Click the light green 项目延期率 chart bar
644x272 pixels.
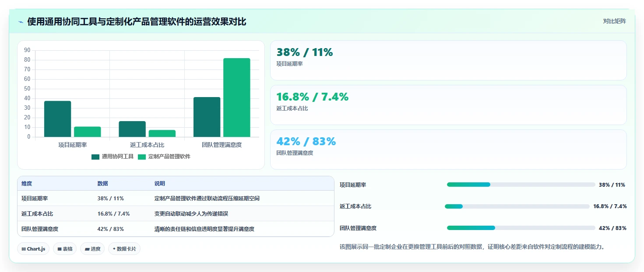coord(88,132)
